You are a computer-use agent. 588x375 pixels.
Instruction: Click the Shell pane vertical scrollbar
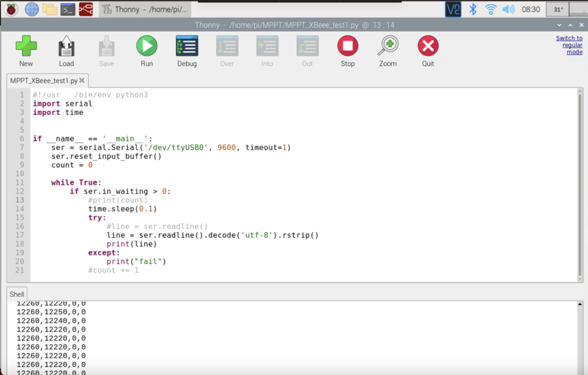[x=580, y=336]
